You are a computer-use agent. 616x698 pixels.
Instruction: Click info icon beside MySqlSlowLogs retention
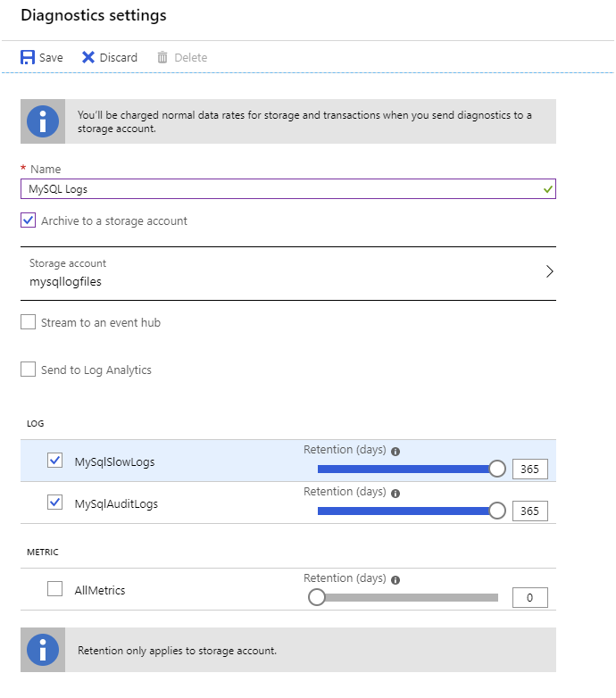coord(395,452)
